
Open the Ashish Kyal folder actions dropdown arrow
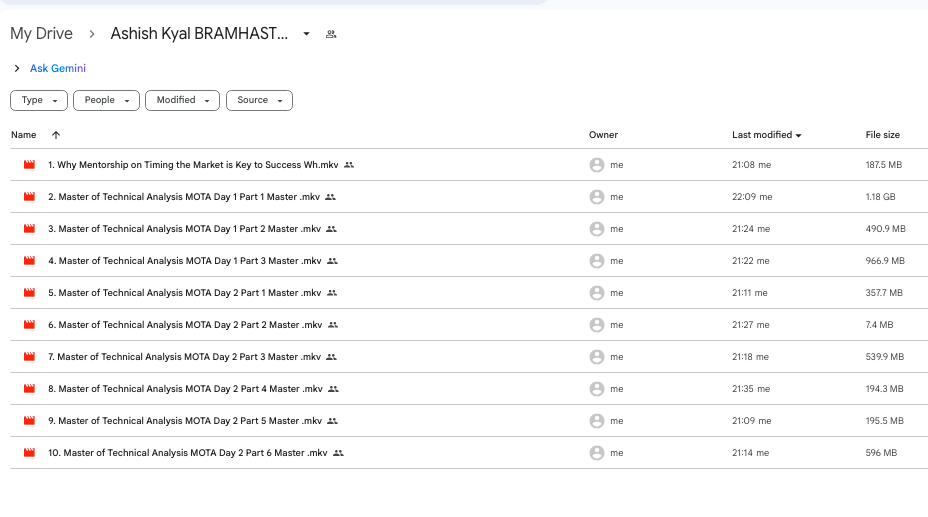pos(306,34)
